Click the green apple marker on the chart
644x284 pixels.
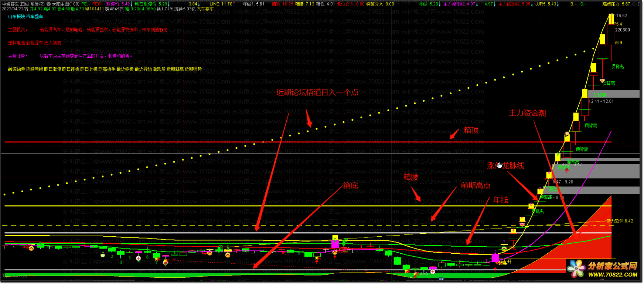(103, 254)
